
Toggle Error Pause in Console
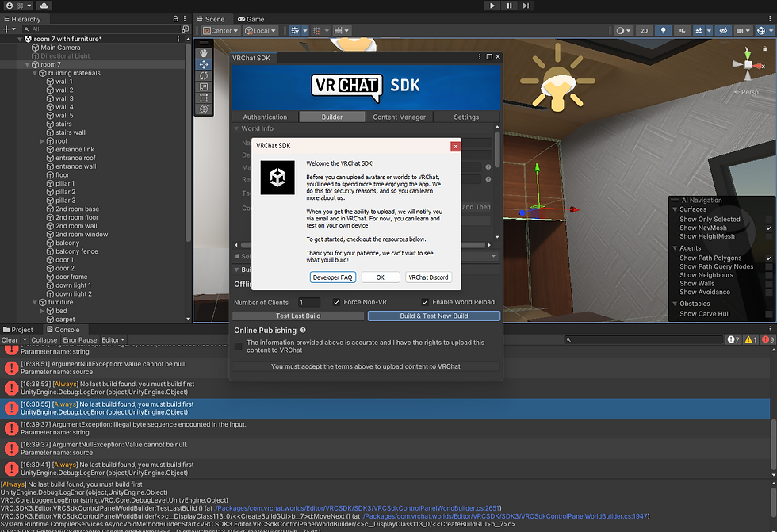[80, 340]
